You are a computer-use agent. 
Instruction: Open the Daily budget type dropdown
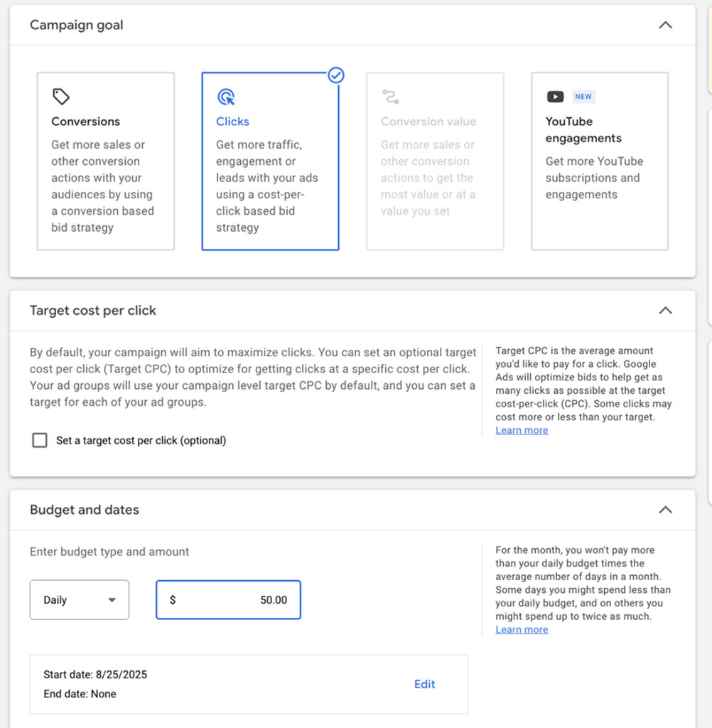coord(80,600)
